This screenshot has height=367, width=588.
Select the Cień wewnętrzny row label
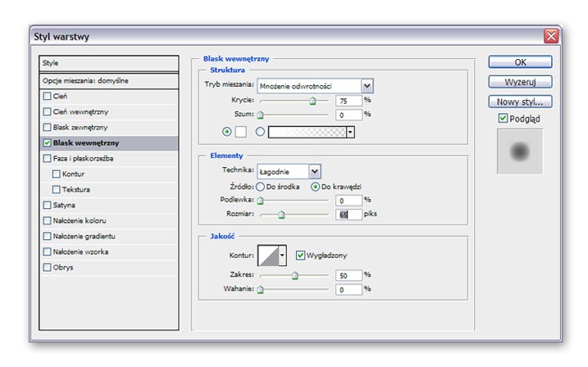pos(80,112)
